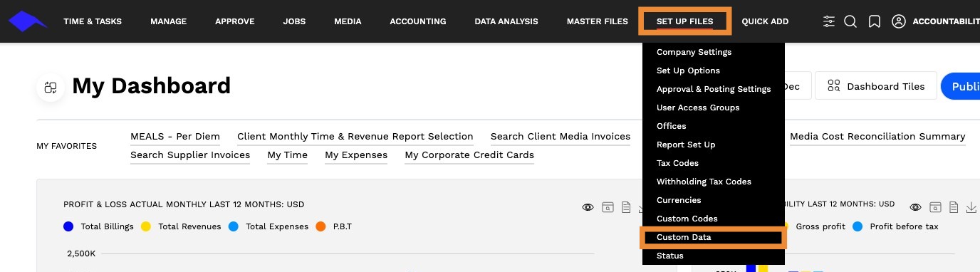This screenshot has height=272, width=980.
Task: Click the user profile icon
Action: [899, 21]
